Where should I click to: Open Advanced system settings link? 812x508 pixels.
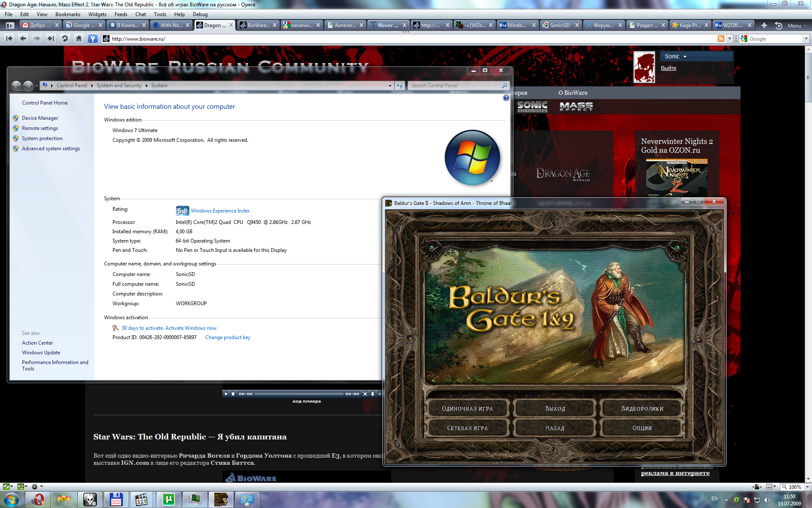[51, 149]
